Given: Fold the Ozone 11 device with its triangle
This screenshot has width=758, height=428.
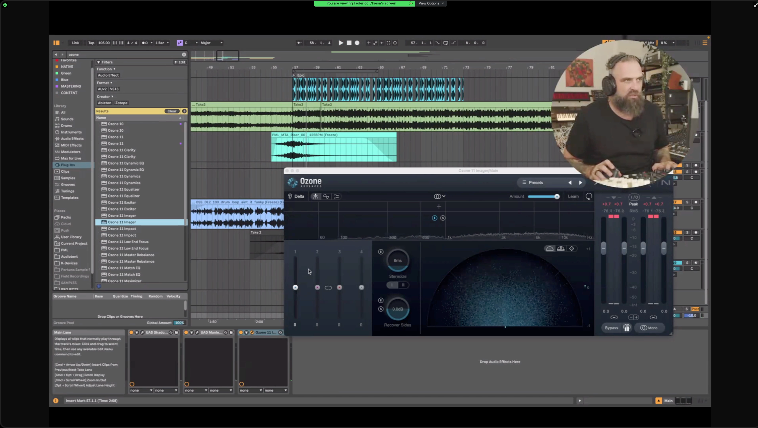Looking at the screenshot, I should point(247,333).
